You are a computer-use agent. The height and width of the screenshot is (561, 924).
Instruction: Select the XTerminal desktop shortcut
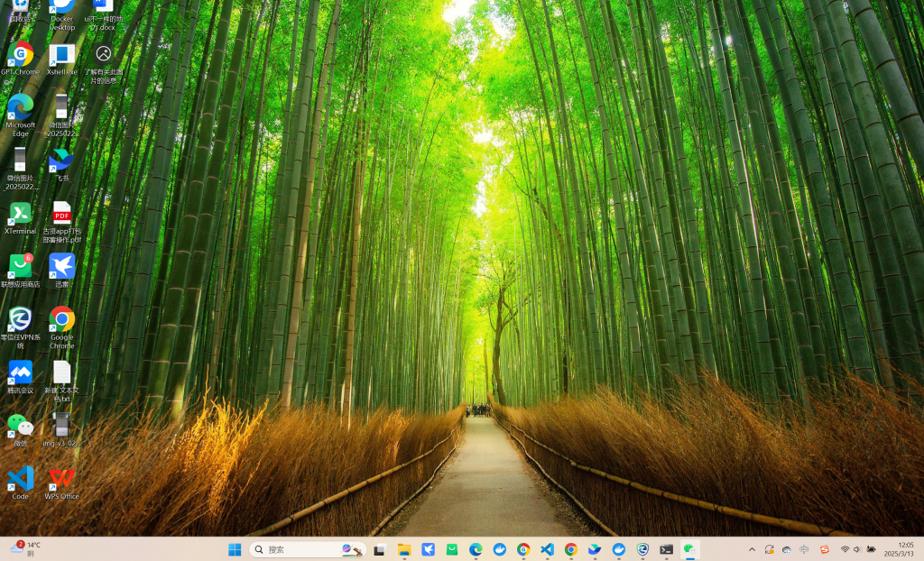(x=20, y=214)
